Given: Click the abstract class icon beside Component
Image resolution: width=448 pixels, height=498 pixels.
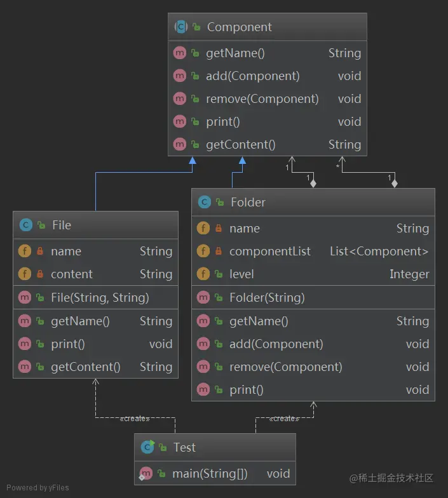Looking at the screenshot, I should pyautogui.click(x=180, y=27).
